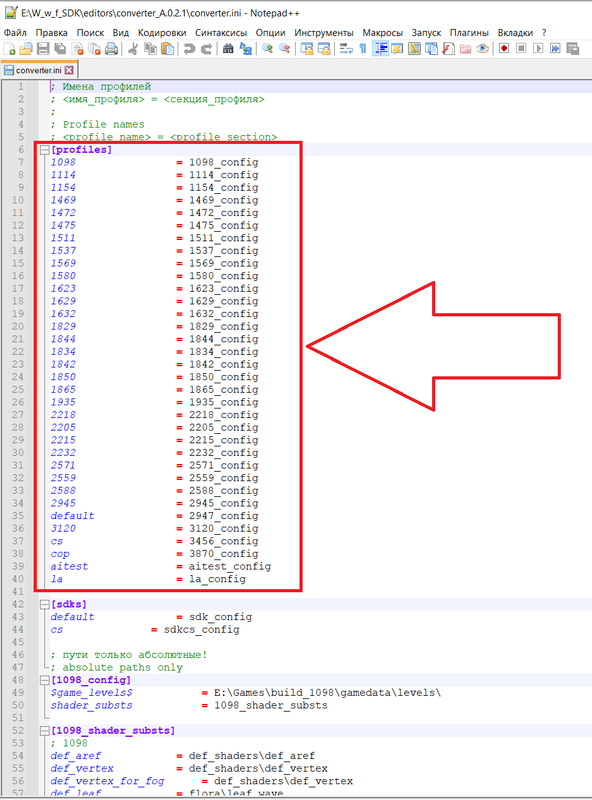Collapse the [1098_config] section fold marker
This screenshot has height=800, width=592.
[x=44, y=680]
